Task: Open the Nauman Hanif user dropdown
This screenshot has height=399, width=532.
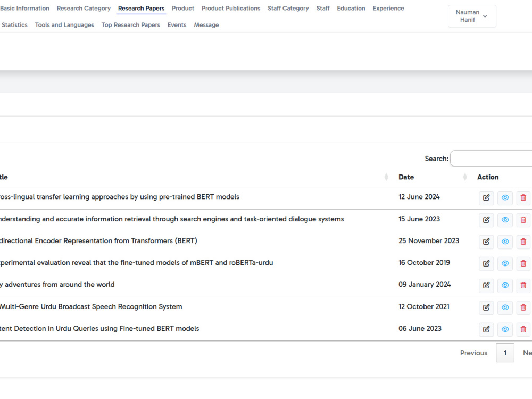Action: pos(472,16)
